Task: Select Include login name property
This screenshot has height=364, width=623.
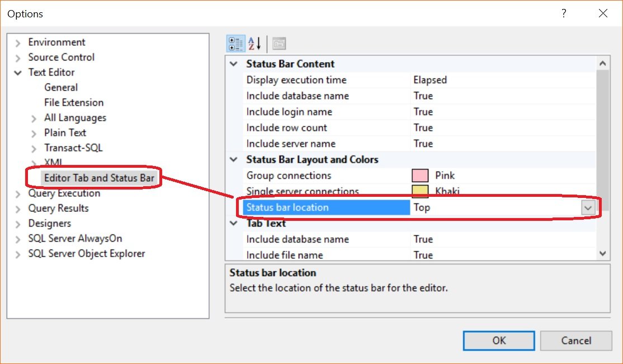Action: [289, 112]
